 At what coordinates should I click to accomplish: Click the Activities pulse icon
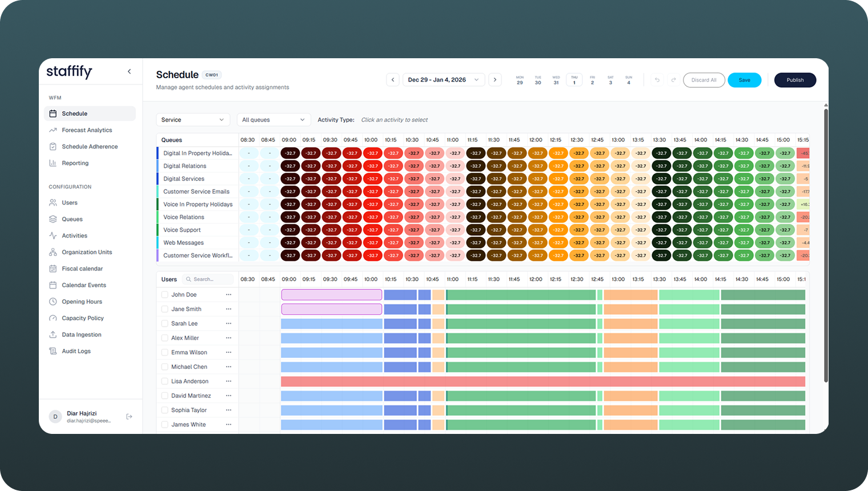coord(53,236)
